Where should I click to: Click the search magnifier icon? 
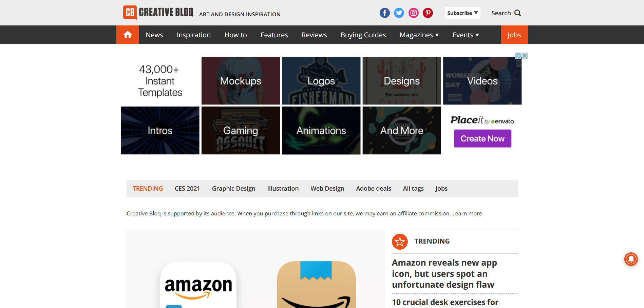click(517, 13)
